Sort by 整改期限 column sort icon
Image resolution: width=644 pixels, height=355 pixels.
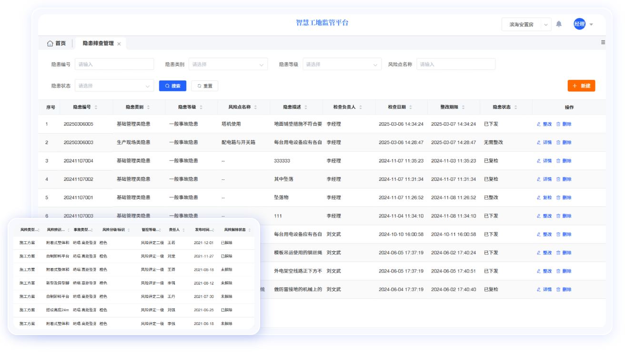click(463, 108)
